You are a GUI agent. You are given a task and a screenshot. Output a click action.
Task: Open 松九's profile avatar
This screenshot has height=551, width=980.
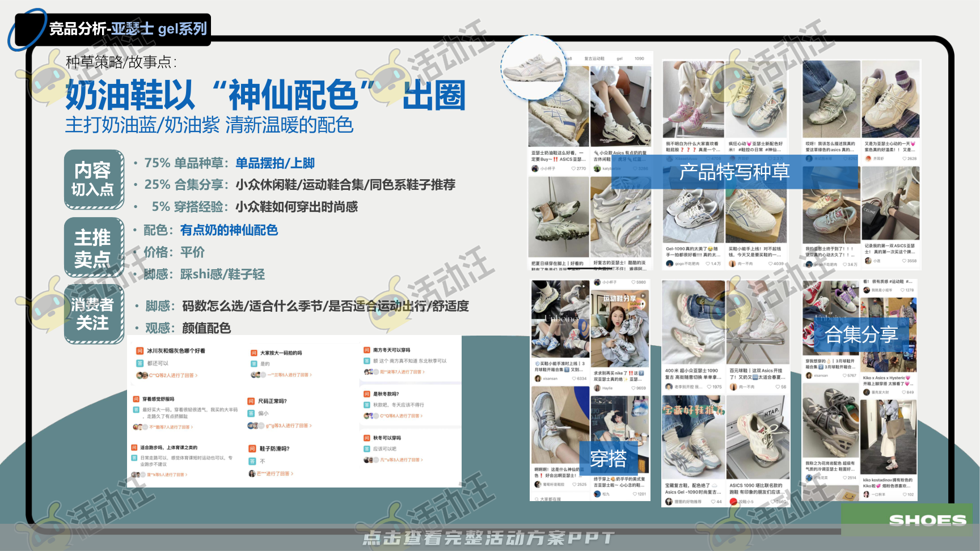tap(597, 494)
